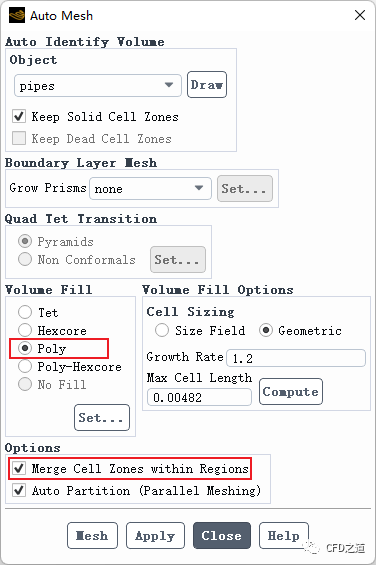Open the pipes object dropdown
Image resolution: width=376 pixels, height=565 pixels.
click(98, 86)
